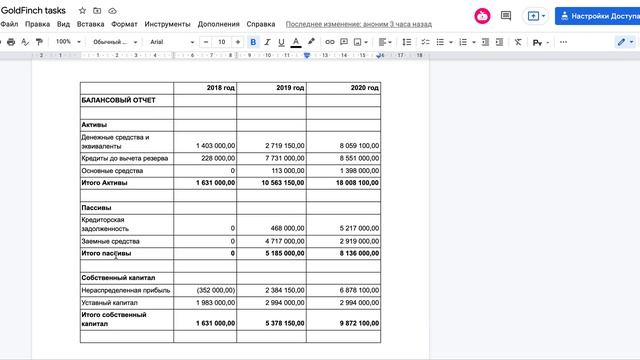
Task: Insert a checklist
Action: pyautogui.click(x=425, y=42)
